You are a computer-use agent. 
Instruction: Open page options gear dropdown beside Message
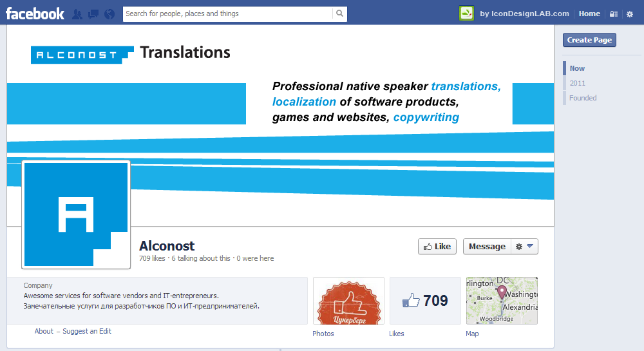(x=524, y=247)
